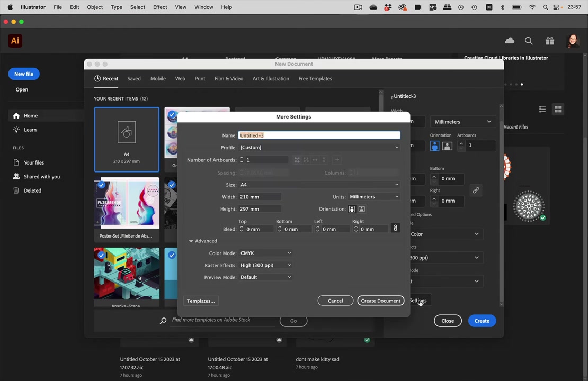Open the Preview Mode Default dropdown
Viewport: 588px width, 381px height.
tap(265, 277)
